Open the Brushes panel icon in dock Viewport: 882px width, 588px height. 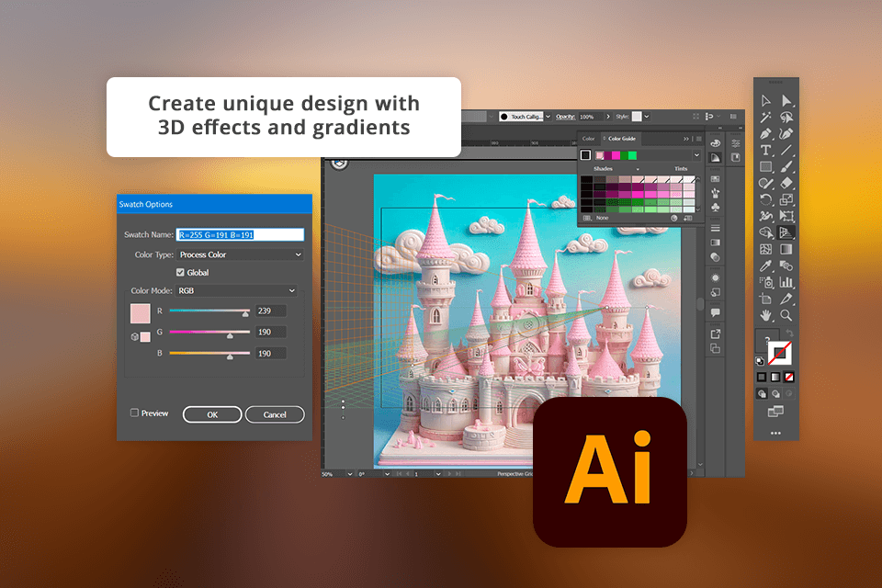point(716,193)
